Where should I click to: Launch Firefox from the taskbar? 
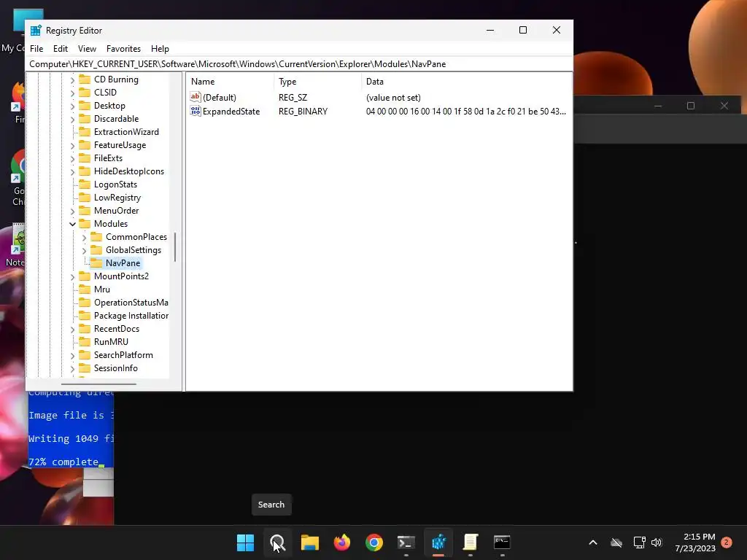point(341,542)
